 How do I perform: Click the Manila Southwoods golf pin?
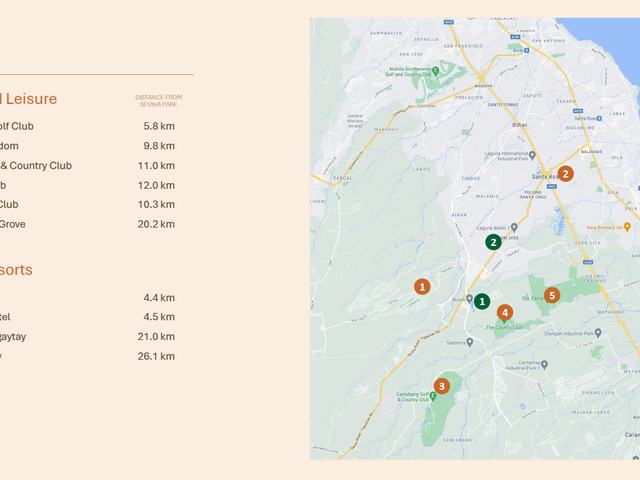pyautogui.click(x=436, y=71)
